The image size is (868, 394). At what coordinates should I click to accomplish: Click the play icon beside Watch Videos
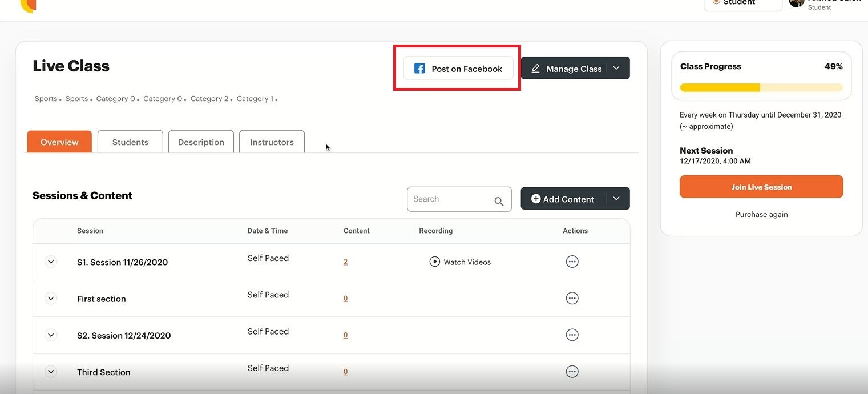pos(434,262)
